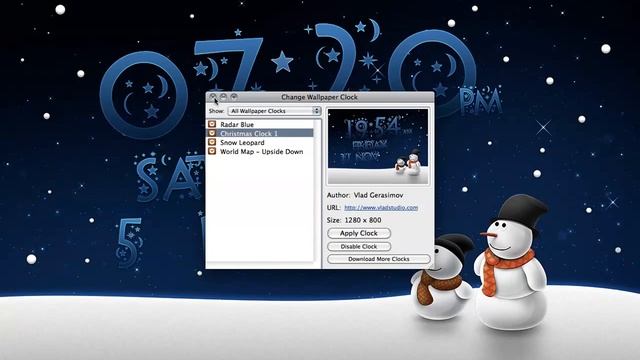Click the Radar Blue clock icon
Viewport: 640px width, 360px height.
(x=212, y=124)
